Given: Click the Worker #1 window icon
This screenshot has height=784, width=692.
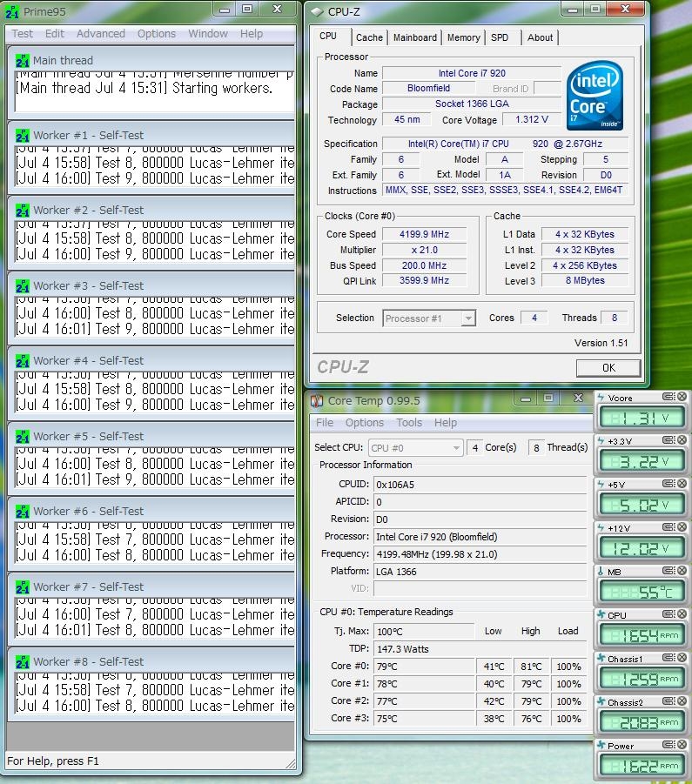Looking at the screenshot, I should pyautogui.click(x=23, y=136).
